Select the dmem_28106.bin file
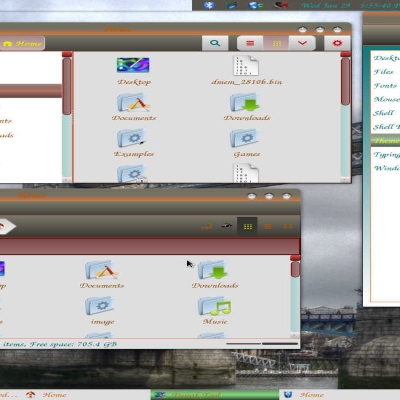Screen dimensions: 400x400 [x=246, y=71]
